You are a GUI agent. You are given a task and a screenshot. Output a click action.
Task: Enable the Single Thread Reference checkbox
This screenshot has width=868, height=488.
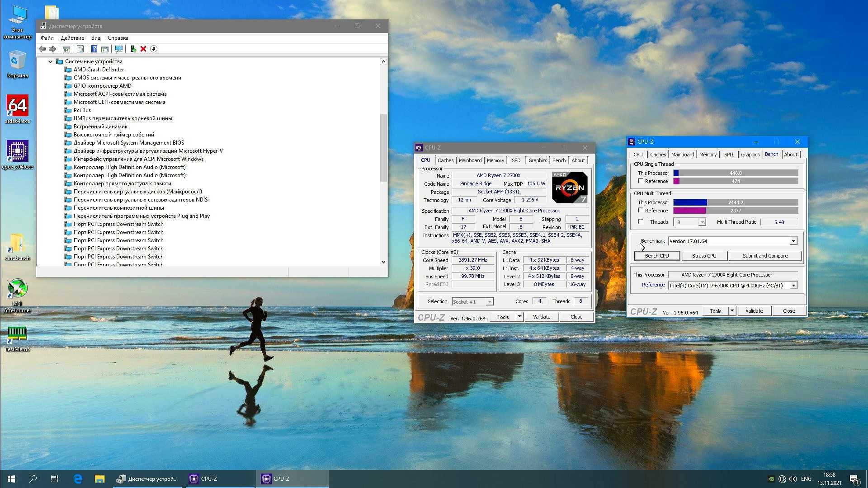coord(641,181)
